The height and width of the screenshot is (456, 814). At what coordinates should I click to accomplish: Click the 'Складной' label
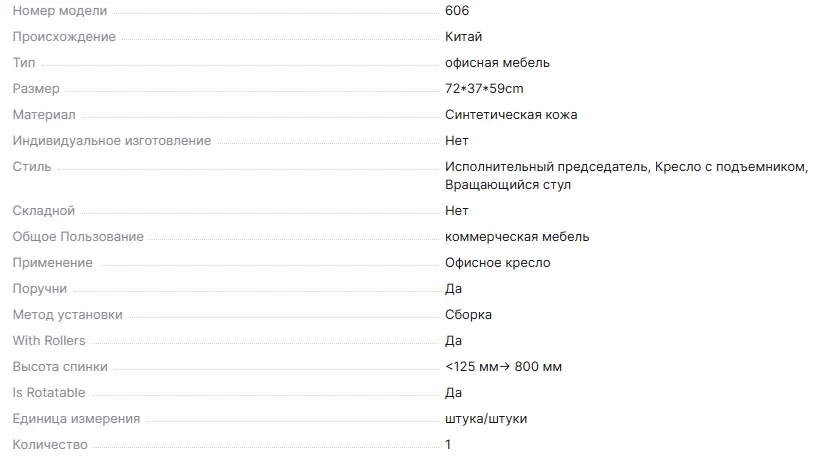[x=44, y=211]
